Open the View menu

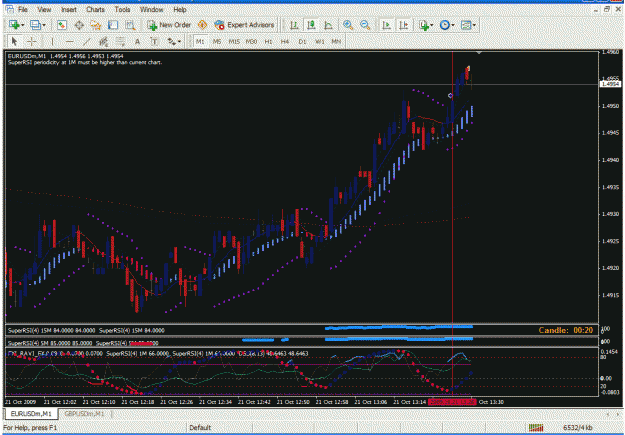[x=44, y=9]
